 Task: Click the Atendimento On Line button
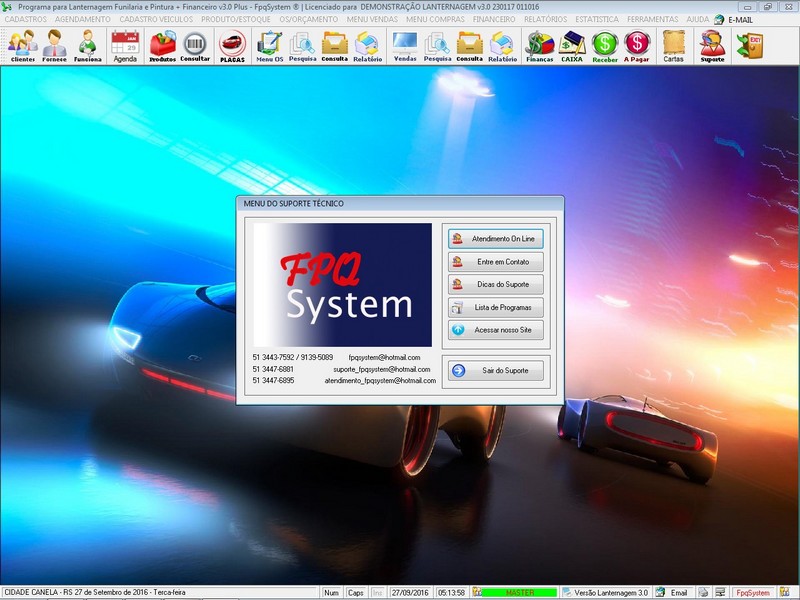(496, 238)
